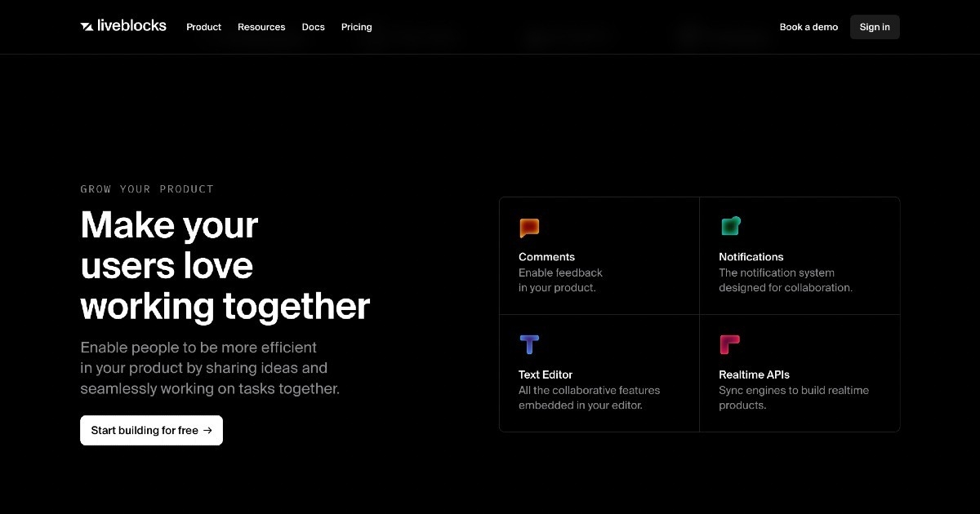Choose the Realtime APIs card title
This screenshot has width=980, height=514.
point(754,374)
